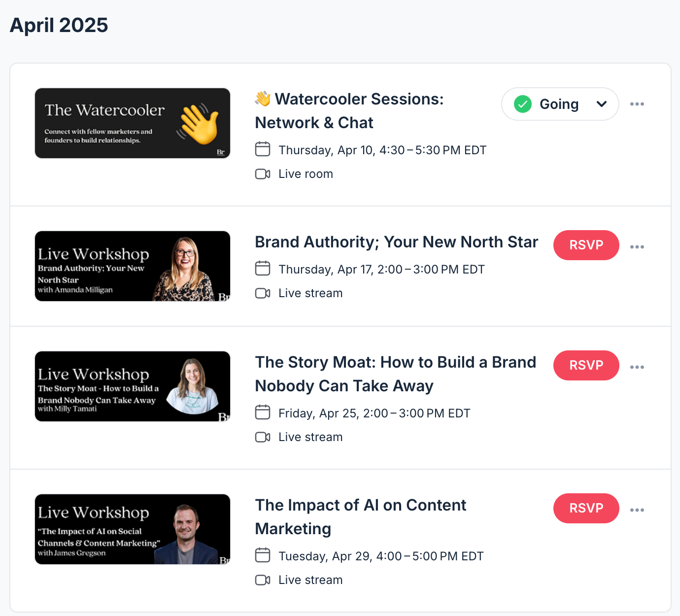Screen dimensions: 680x616
Task: Click video camera icon next to Live room
Action: click(263, 174)
